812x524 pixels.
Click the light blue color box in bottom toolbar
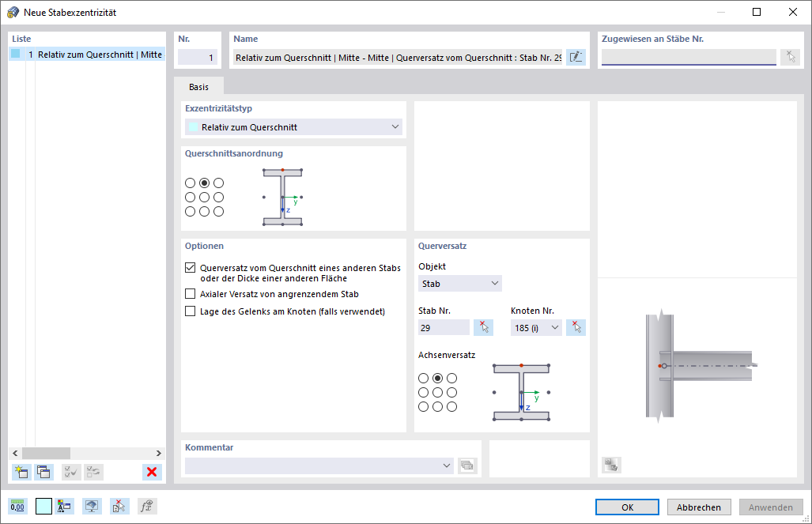point(43,506)
